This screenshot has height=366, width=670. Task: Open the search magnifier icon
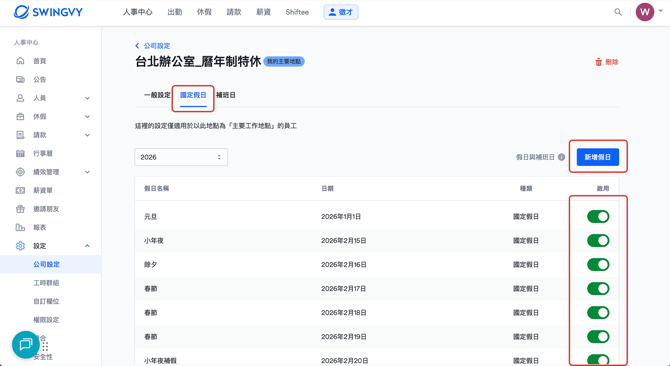coord(618,12)
